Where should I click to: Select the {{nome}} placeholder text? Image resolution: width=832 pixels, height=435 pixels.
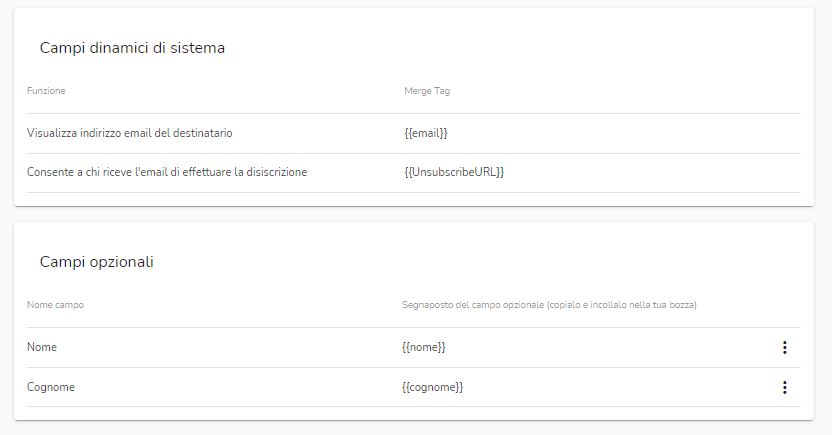pyautogui.click(x=423, y=347)
